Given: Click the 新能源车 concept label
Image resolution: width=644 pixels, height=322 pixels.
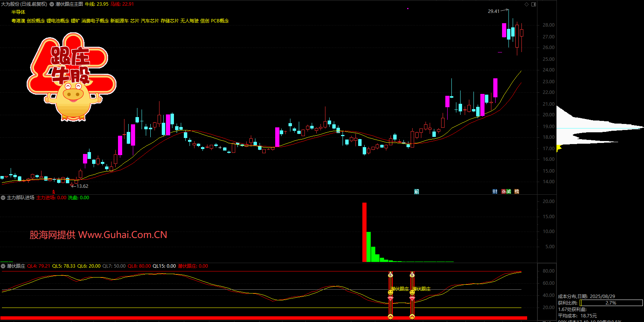Looking at the screenshot, I should 120,21.
